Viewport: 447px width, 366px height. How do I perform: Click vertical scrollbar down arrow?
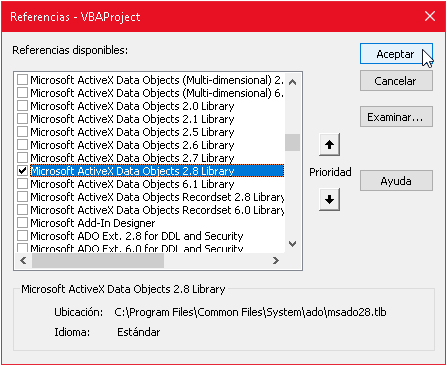tap(292, 244)
